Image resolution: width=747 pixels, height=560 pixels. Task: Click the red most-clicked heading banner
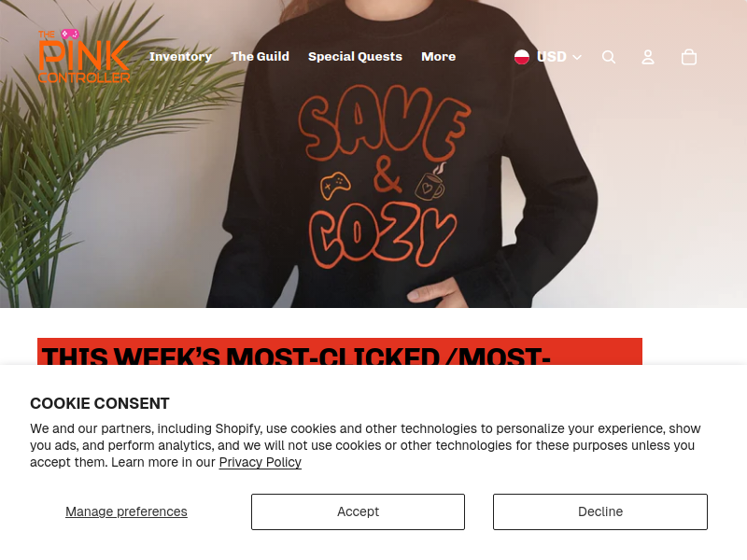[340, 352]
